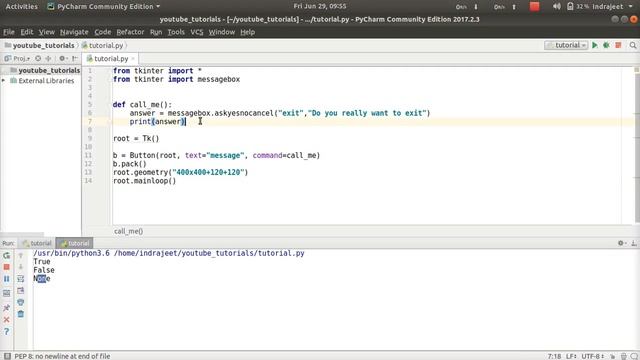
Task: Open Search Everywhere magnifier icon
Action: point(633,45)
